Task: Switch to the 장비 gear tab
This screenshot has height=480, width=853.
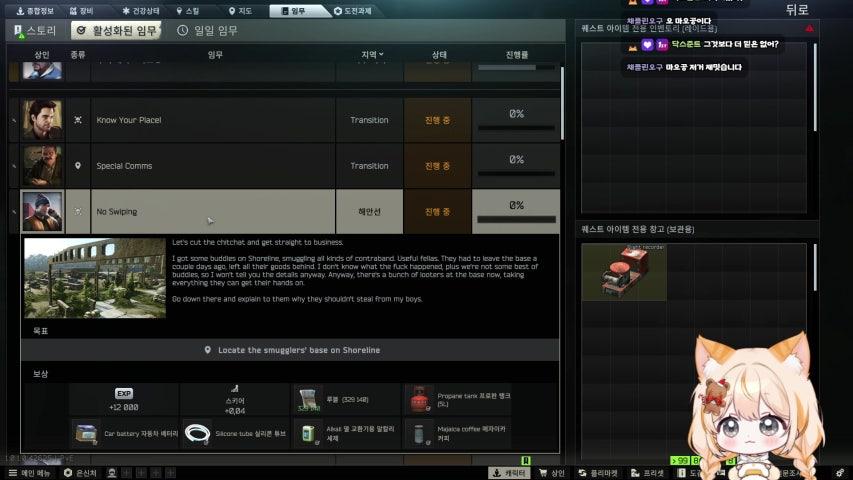Action: pyautogui.click(x=82, y=11)
